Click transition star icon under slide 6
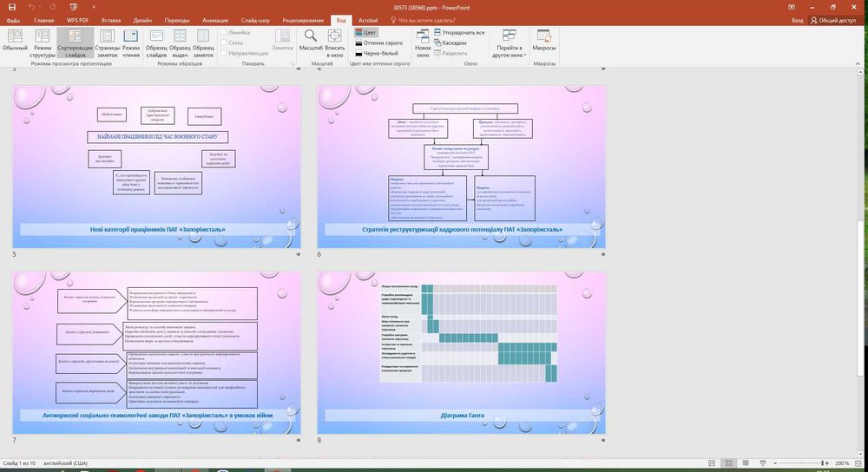This screenshot has width=868, height=472. 603,254
